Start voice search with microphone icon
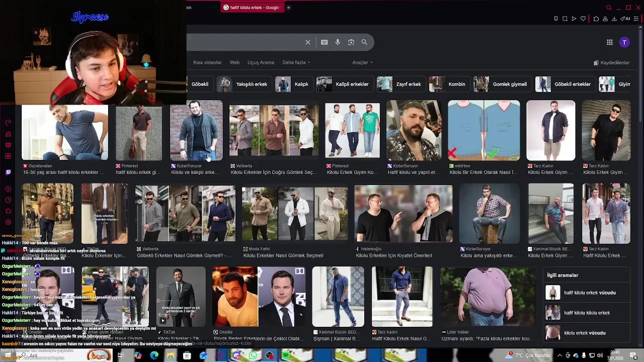 click(338, 42)
